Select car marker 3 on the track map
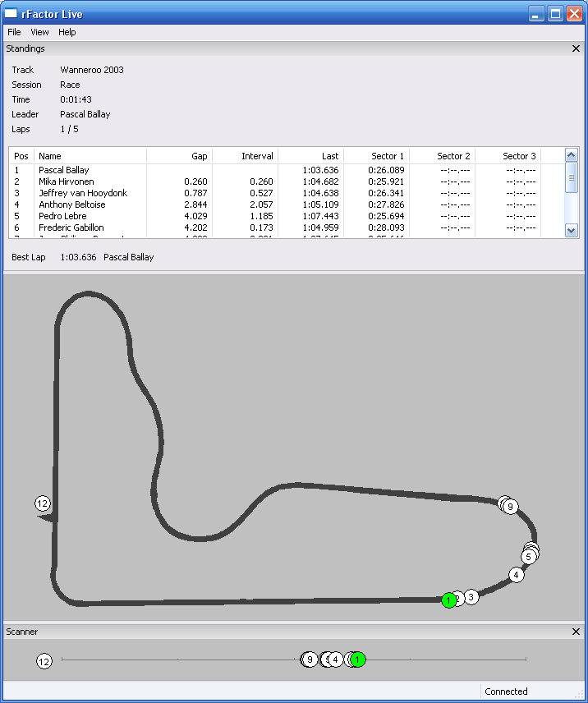Viewport: 588px width, 703px height. coord(471,597)
